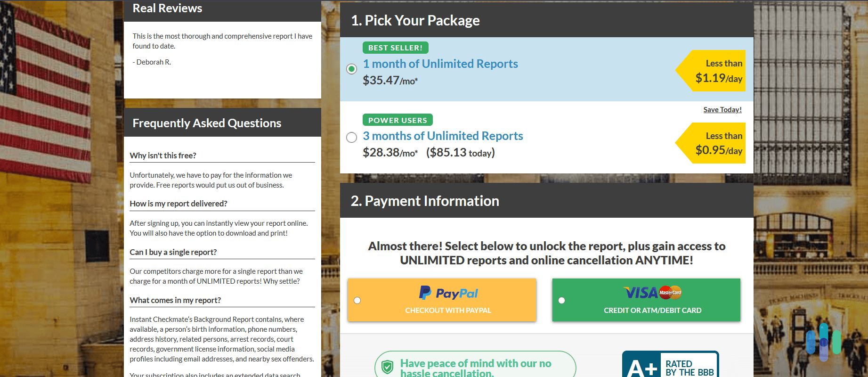Click the green shield checkmark icon
Screen dimensions: 868x377
click(387, 367)
